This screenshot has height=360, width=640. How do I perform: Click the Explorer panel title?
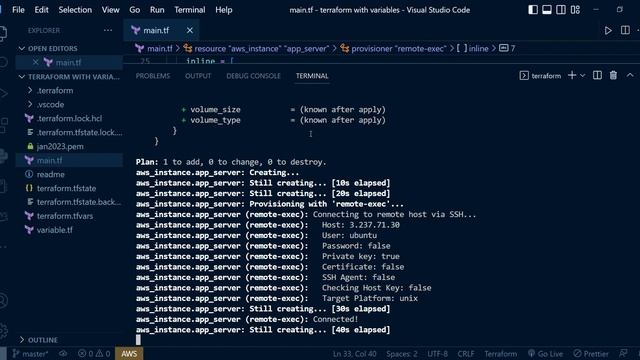coord(44,31)
